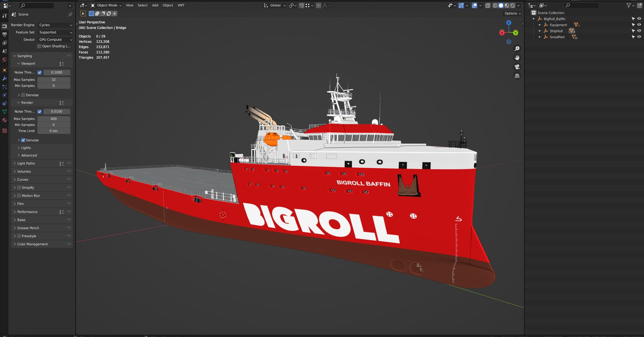Image resolution: width=644 pixels, height=337 pixels.
Task: Hide the Equipment collection in viewport
Action: (x=639, y=25)
